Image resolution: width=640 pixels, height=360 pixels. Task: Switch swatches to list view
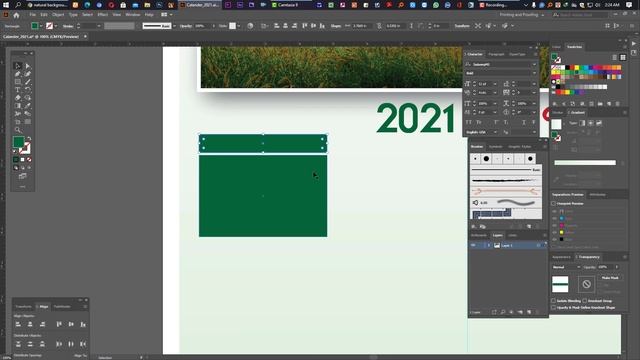pos(615,58)
